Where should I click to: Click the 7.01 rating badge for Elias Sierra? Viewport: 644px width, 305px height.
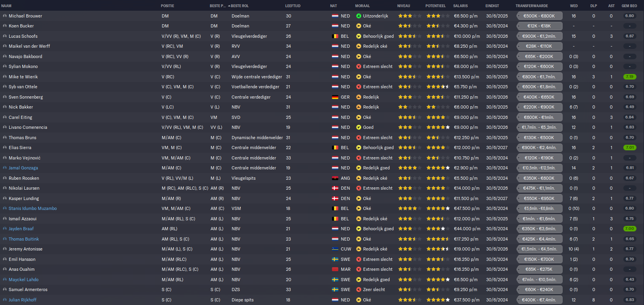click(630, 148)
